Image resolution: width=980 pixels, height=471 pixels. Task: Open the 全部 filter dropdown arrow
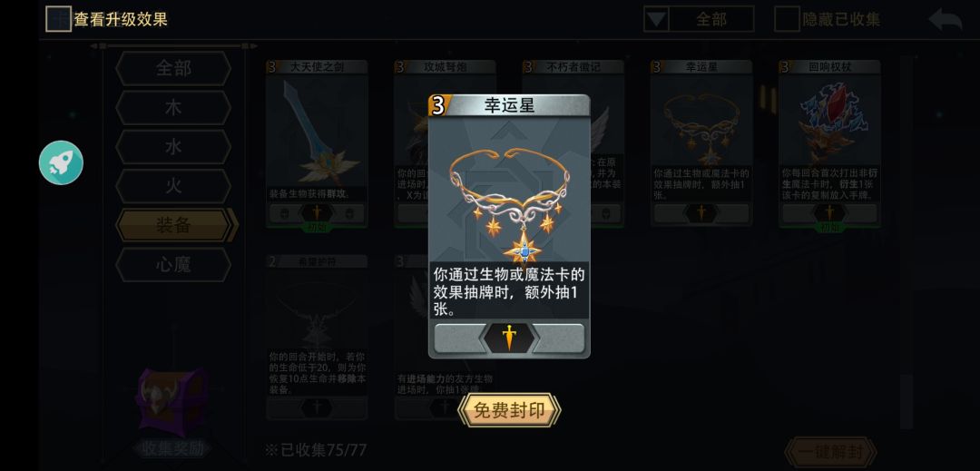tap(656, 19)
